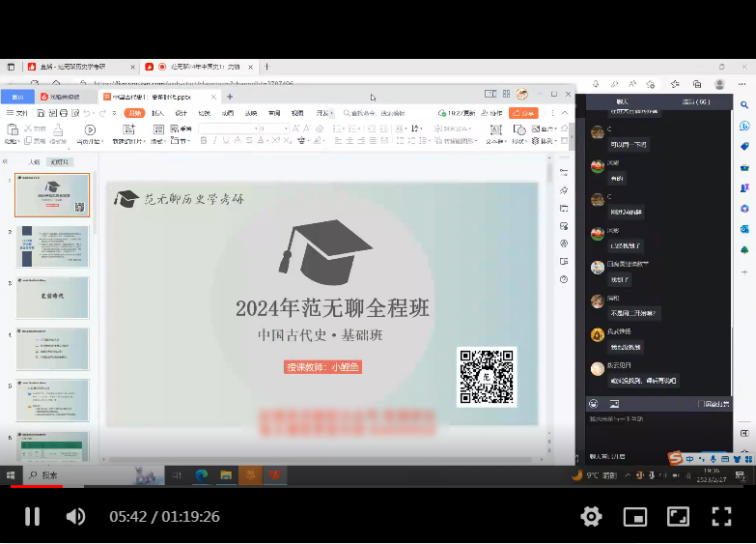Click the image upload icon in chat
Viewport: 756px width, 544px height.
click(614, 404)
